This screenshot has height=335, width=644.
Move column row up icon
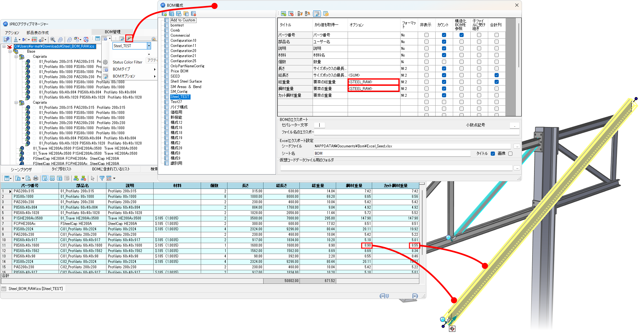point(300,14)
